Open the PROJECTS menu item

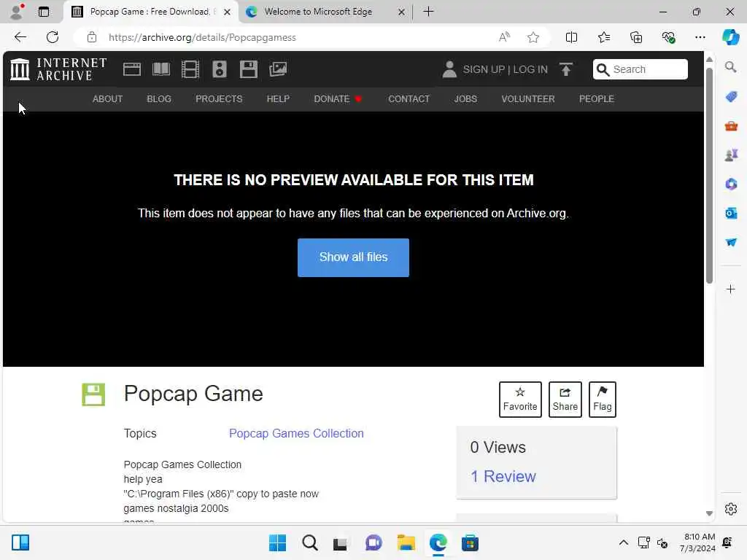[x=219, y=99]
